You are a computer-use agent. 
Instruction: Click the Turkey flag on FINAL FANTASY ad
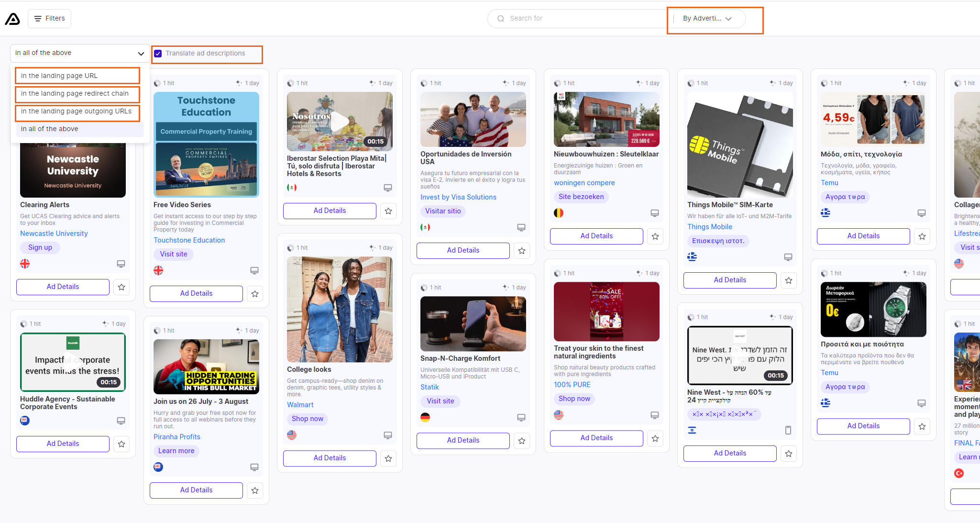tap(959, 473)
